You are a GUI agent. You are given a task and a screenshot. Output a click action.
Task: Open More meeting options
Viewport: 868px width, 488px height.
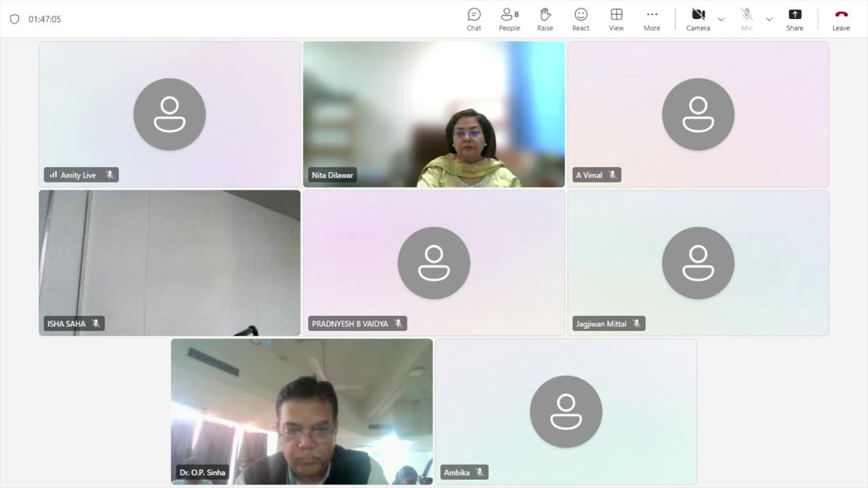(652, 19)
